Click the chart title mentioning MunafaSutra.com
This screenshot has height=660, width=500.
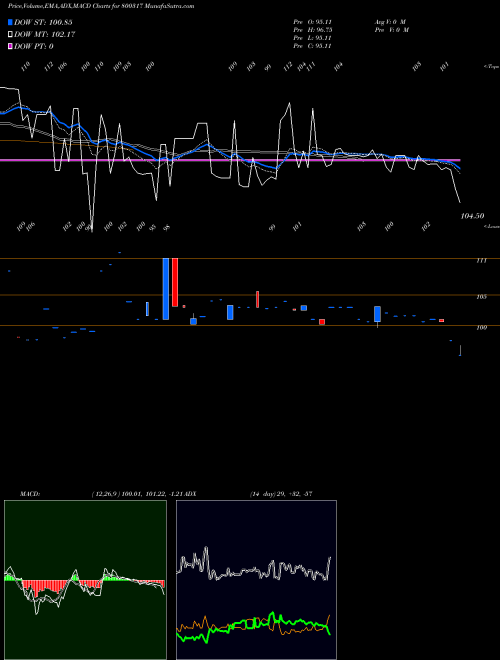(x=101, y=7)
